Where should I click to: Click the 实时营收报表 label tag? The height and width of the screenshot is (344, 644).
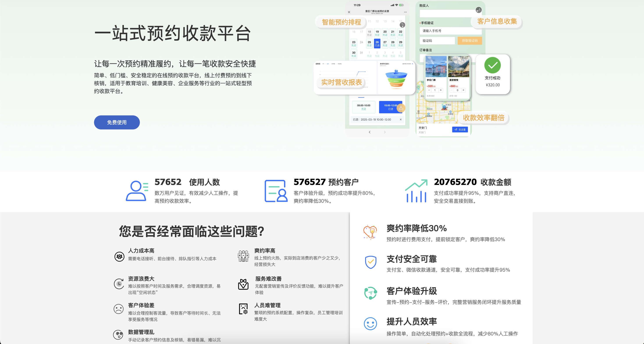pos(341,82)
